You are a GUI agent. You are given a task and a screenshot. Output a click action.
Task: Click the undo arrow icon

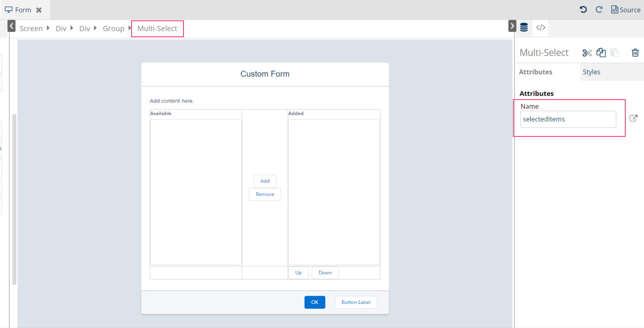tap(583, 10)
